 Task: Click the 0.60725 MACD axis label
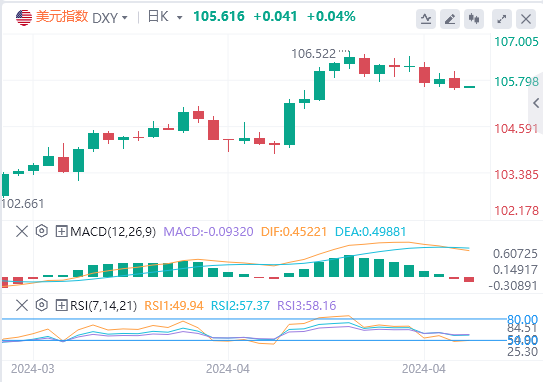coord(515,254)
